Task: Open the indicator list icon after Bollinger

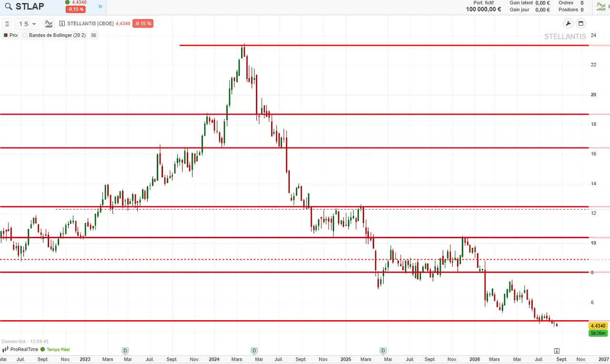Action: [94, 35]
